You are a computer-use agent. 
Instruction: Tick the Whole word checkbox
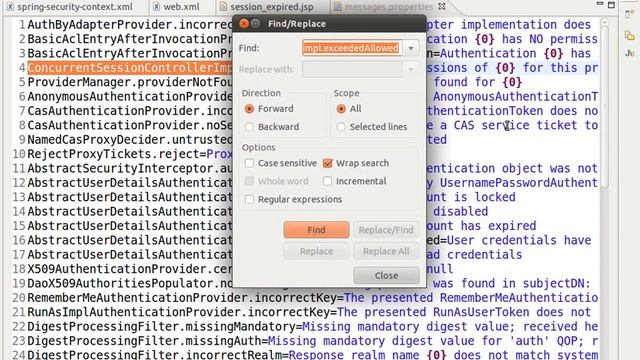pyautogui.click(x=249, y=181)
